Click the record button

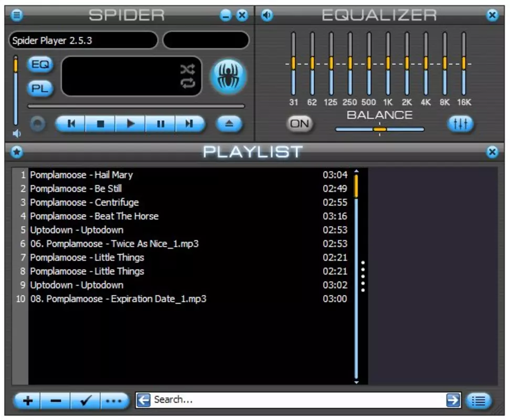pyautogui.click(x=38, y=124)
